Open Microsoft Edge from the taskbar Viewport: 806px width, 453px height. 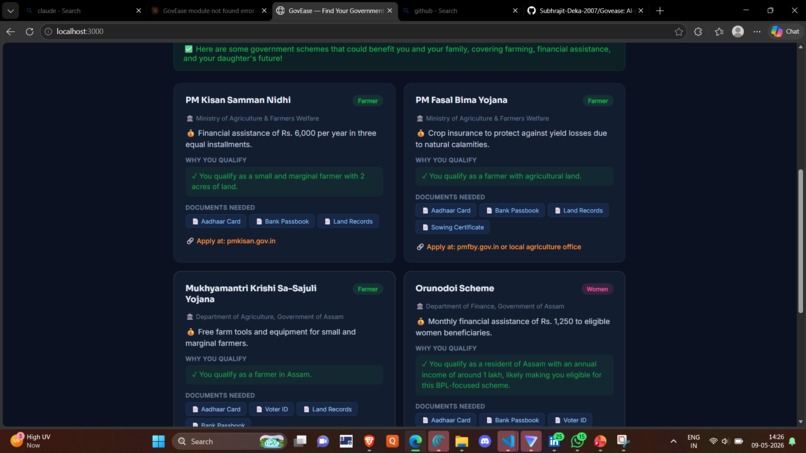tap(415, 441)
